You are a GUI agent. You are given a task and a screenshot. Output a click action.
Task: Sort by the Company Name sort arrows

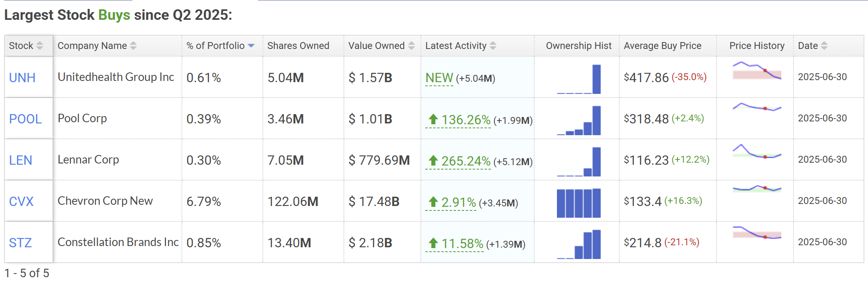[133, 46]
